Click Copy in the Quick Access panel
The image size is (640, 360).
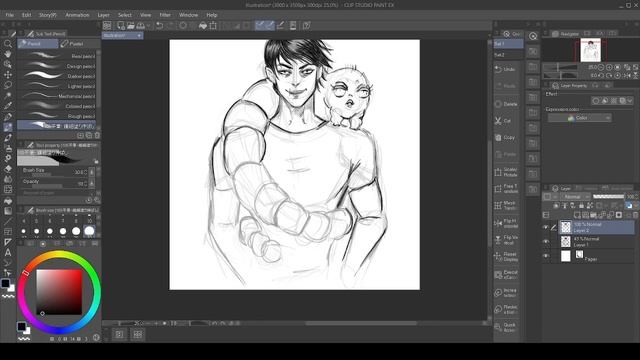click(x=506, y=138)
